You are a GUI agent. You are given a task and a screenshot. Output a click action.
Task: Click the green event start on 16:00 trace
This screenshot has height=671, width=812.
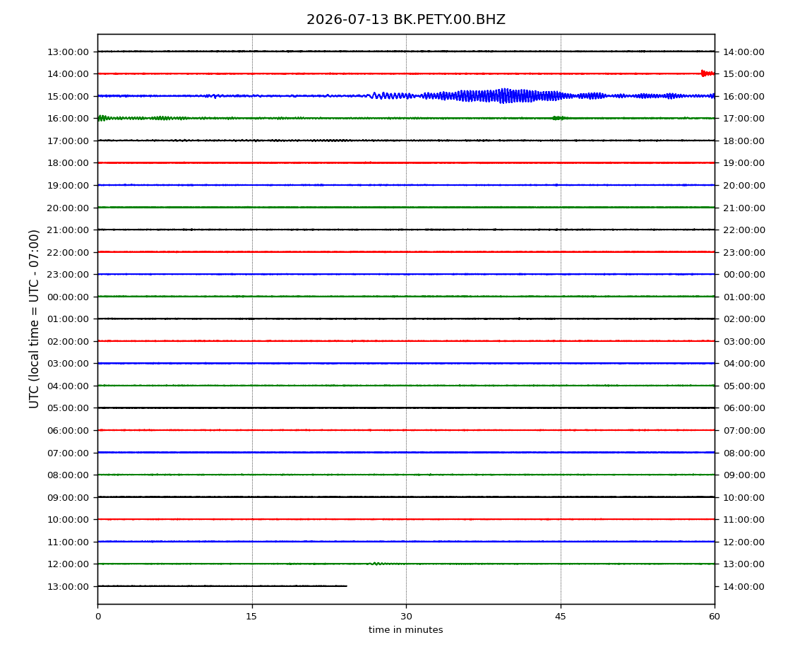(102, 118)
